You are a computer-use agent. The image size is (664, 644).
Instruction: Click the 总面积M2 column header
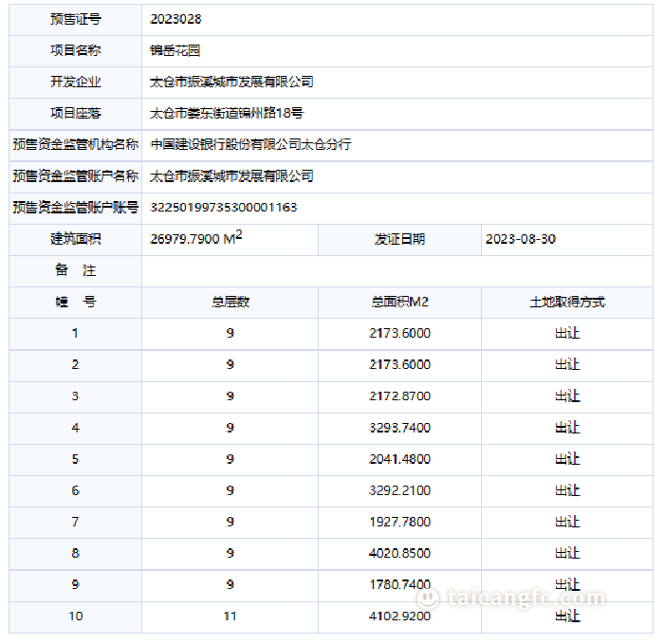399,302
